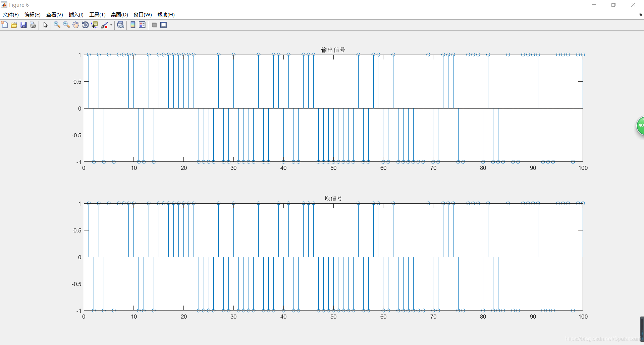Open the 帮助(H) menu
The image size is (644, 345).
pos(166,15)
